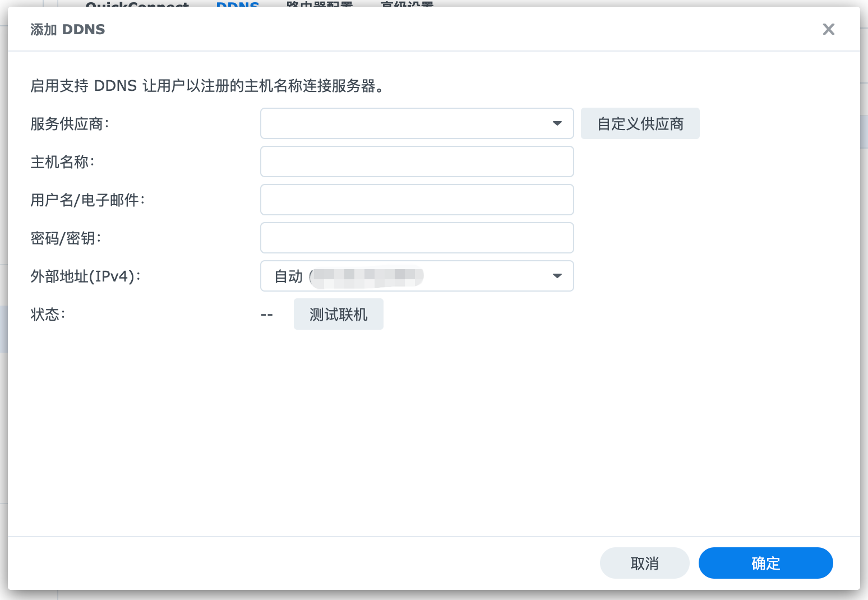This screenshot has height=600, width=868.
Task: Click the 添加 DDNS dialog title
Action: point(67,29)
